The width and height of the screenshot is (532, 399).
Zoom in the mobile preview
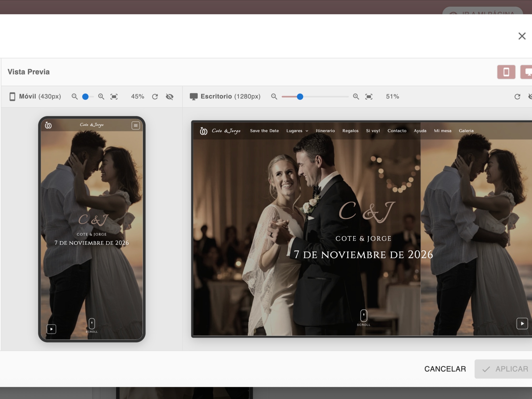[101, 97]
